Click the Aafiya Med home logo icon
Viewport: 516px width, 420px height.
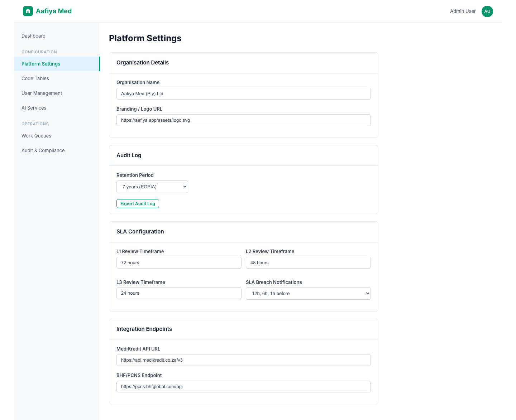pyautogui.click(x=28, y=11)
